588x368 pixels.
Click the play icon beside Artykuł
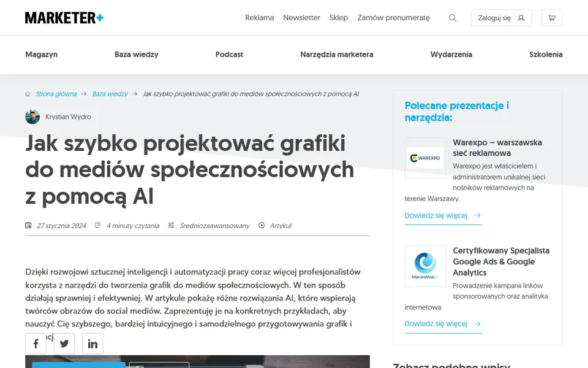[x=262, y=225]
